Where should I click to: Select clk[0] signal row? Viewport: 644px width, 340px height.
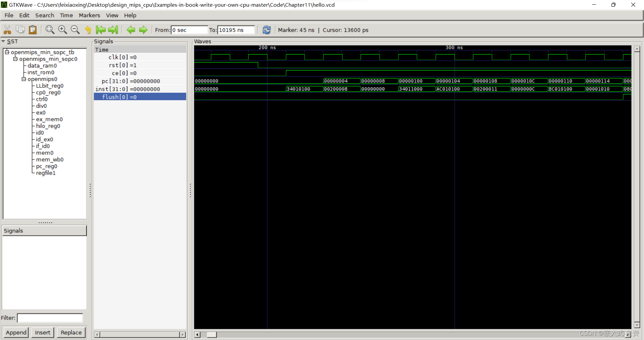pos(140,57)
